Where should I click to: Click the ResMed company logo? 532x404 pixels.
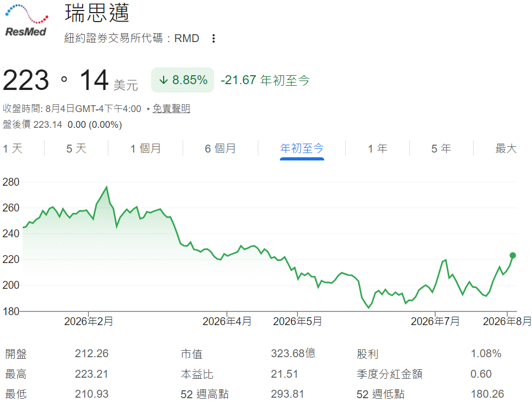[26, 21]
